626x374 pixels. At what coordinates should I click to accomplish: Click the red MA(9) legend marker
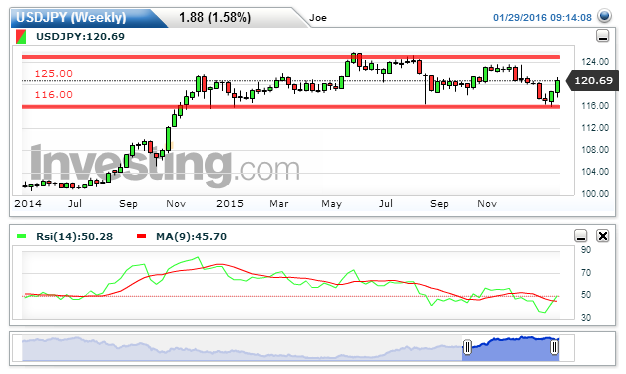[141, 236]
